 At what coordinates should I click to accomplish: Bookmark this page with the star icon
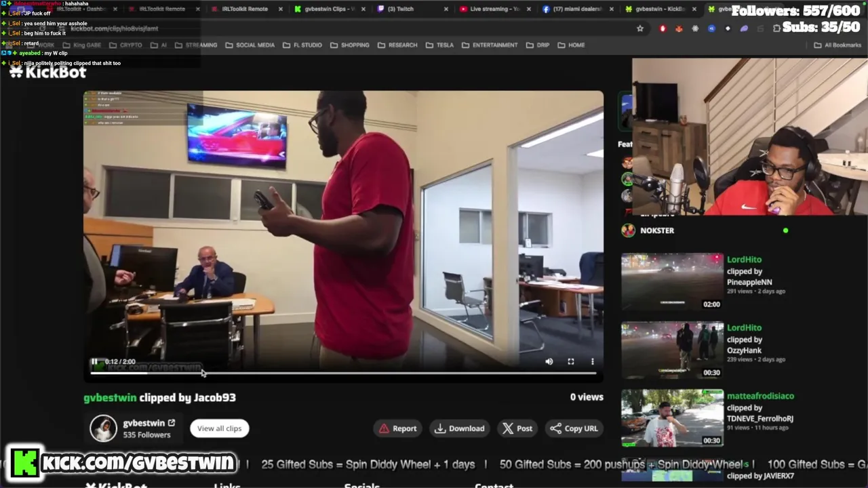point(639,28)
